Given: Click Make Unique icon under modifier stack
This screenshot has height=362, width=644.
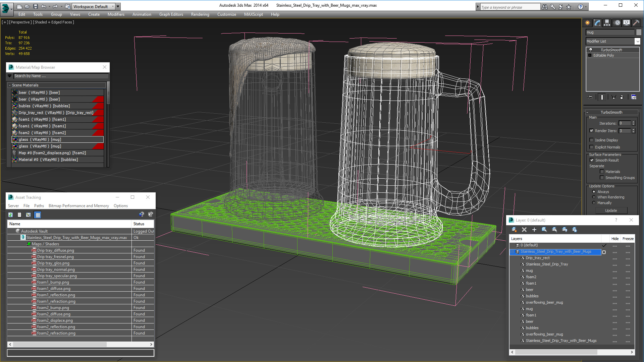Looking at the screenshot, I should [x=613, y=97].
